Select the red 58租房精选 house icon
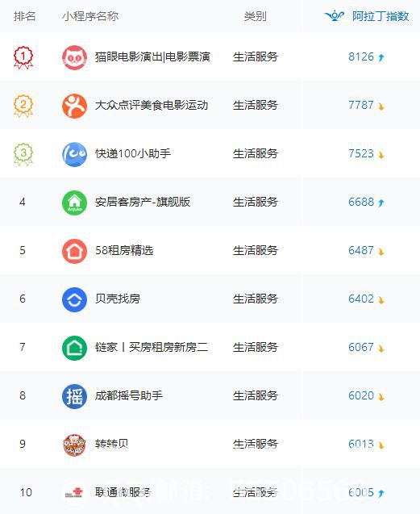The width and height of the screenshot is (420, 514). 74,251
